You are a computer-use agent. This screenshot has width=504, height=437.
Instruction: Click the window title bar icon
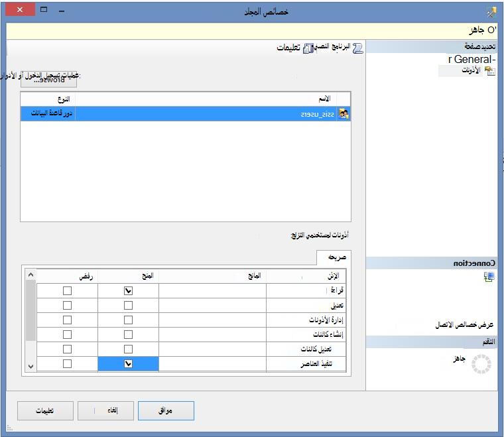click(x=491, y=12)
